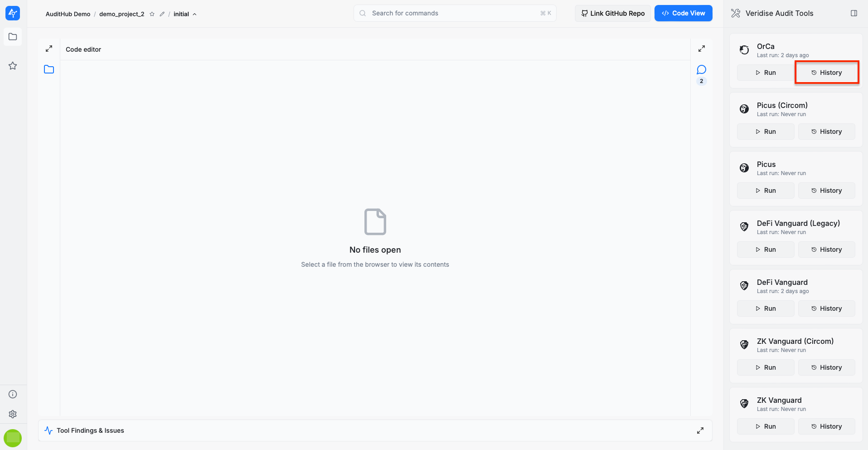Open file browser folder in code editor

pos(49,69)
